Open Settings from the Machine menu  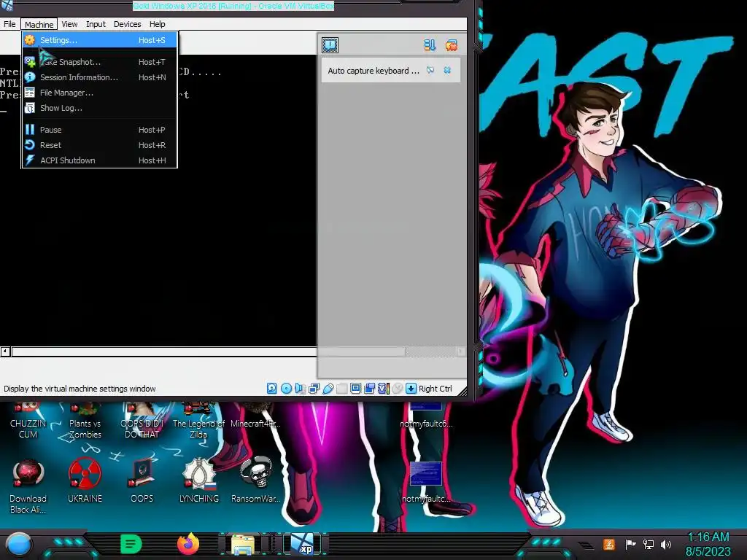(99, 40)
